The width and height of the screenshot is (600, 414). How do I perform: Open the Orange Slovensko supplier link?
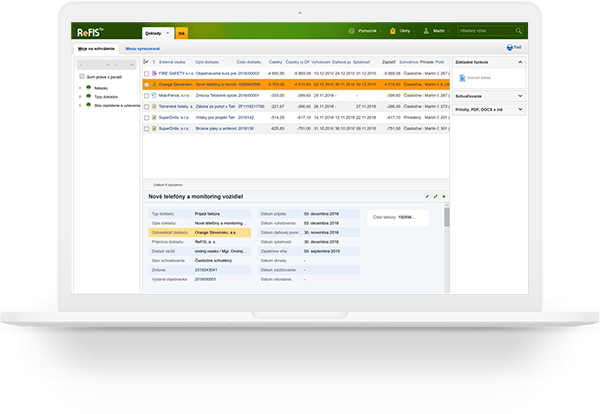point(181,86)
